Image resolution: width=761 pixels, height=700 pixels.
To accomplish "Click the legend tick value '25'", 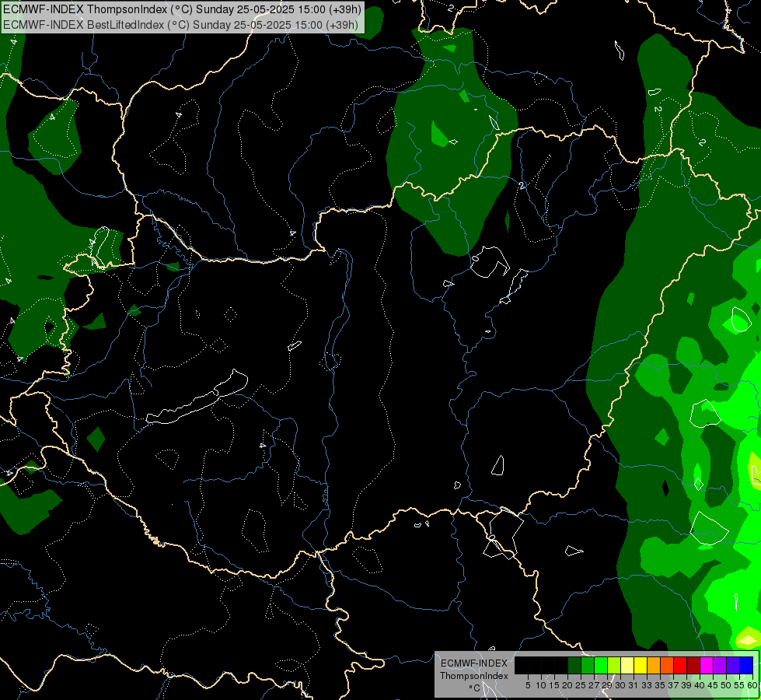I will (x=581, y=685).
